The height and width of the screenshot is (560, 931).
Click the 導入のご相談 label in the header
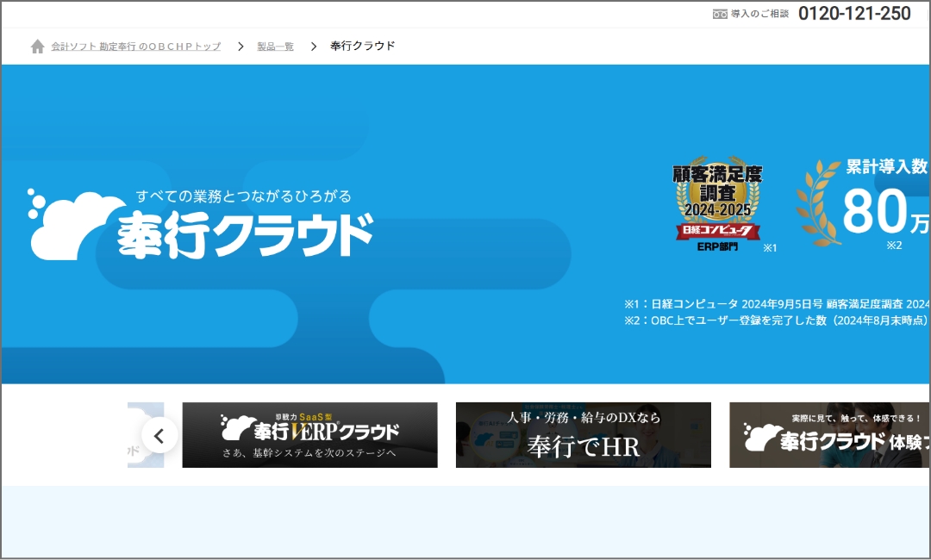tap(759, 14)
